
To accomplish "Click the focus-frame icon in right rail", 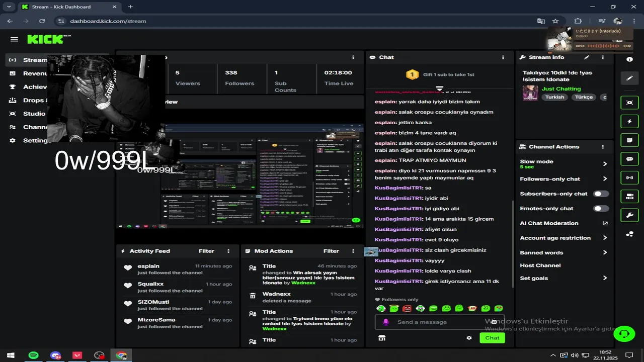I will 629,103.
